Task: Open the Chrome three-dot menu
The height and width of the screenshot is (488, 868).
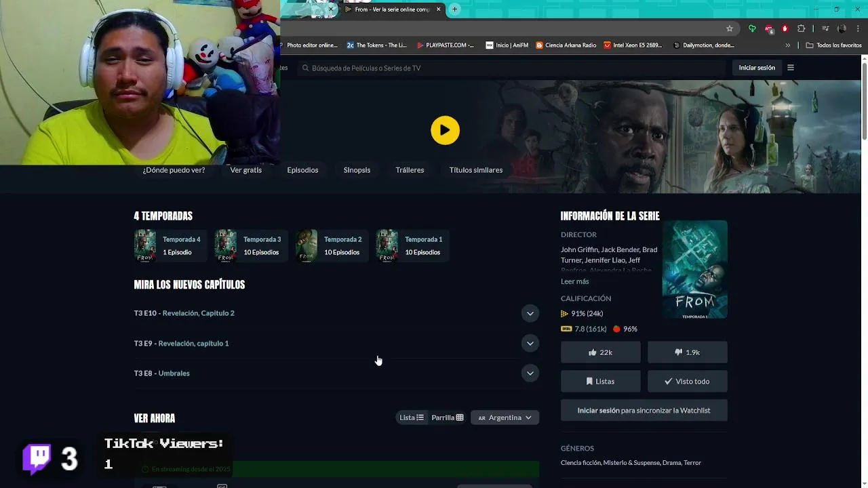Action: click(859, 28)
